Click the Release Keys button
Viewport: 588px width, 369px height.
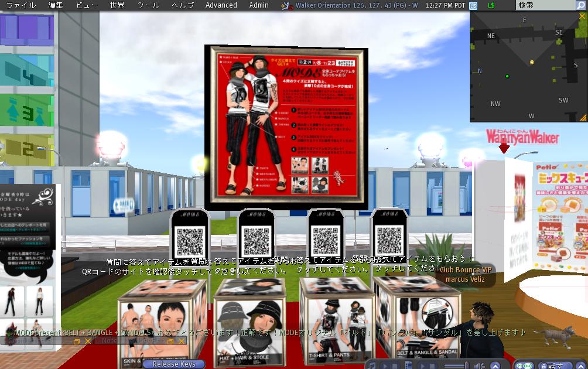click(x=173, y=364)
